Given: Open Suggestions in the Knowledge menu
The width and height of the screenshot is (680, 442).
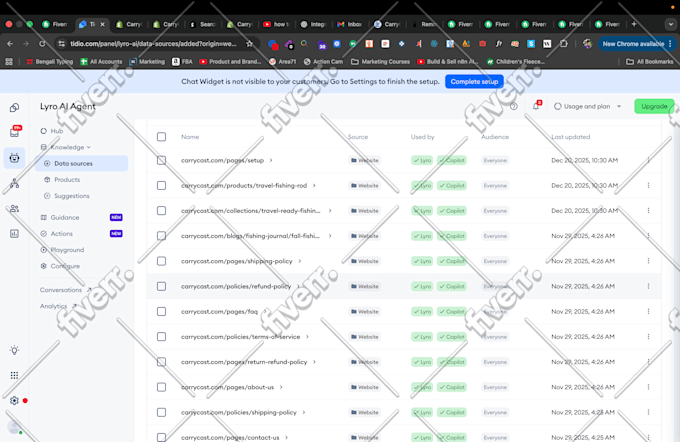Looking at the screenshot, I should (72, 196).
